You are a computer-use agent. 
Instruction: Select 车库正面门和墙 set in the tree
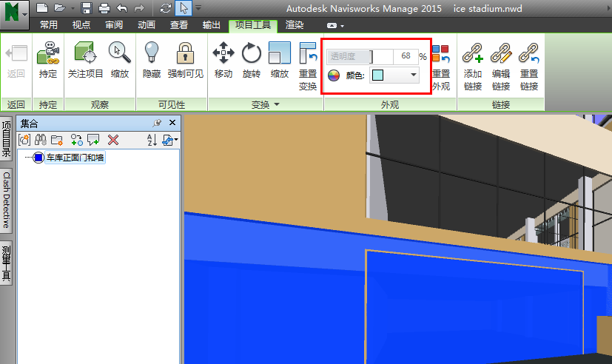click(74, 158)
